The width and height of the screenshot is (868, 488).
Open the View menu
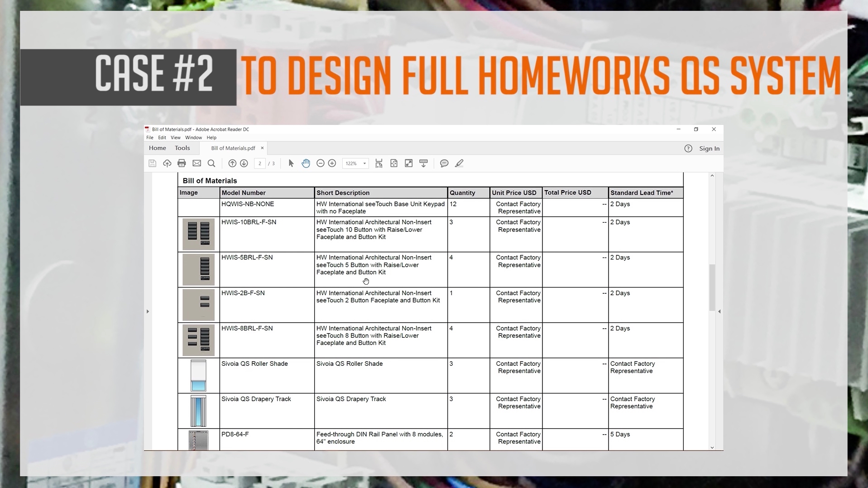pyautogui.click(x=176, y=138)
